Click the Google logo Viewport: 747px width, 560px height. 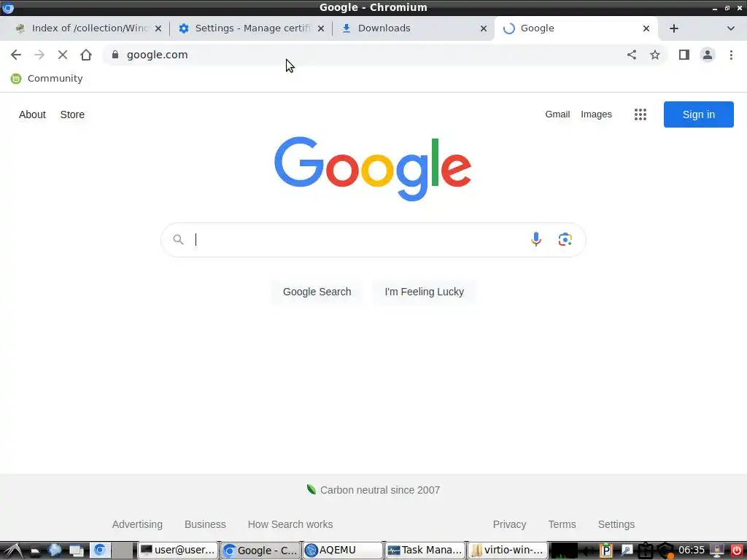(373, 168)
